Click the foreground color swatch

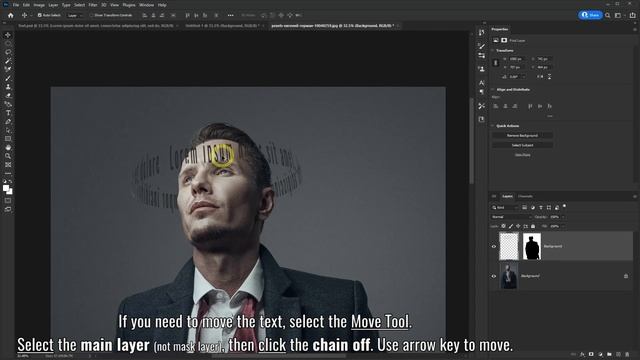pos(5,188)
